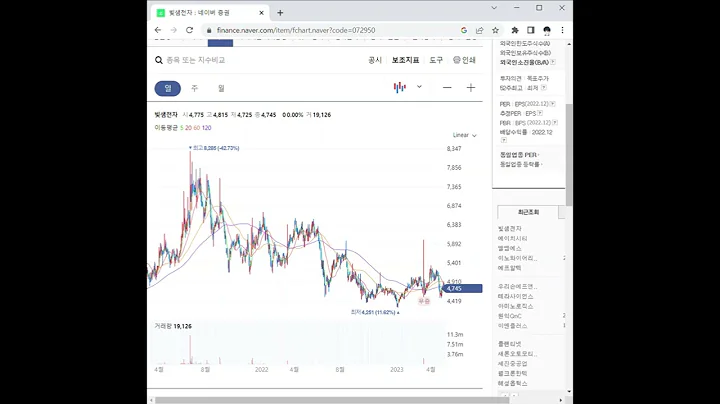Open 동일업종 PER link

518,155
